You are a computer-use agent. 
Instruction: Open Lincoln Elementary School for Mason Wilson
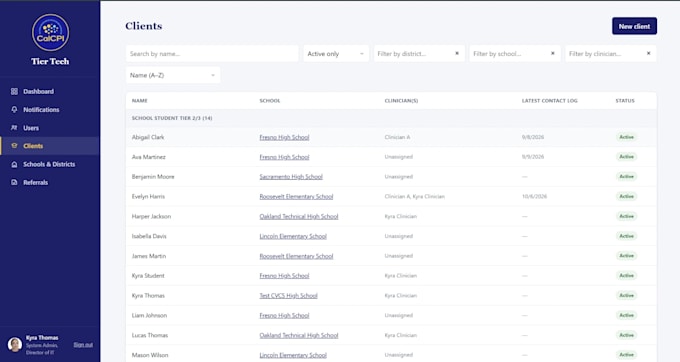click(x=293, y=355)
